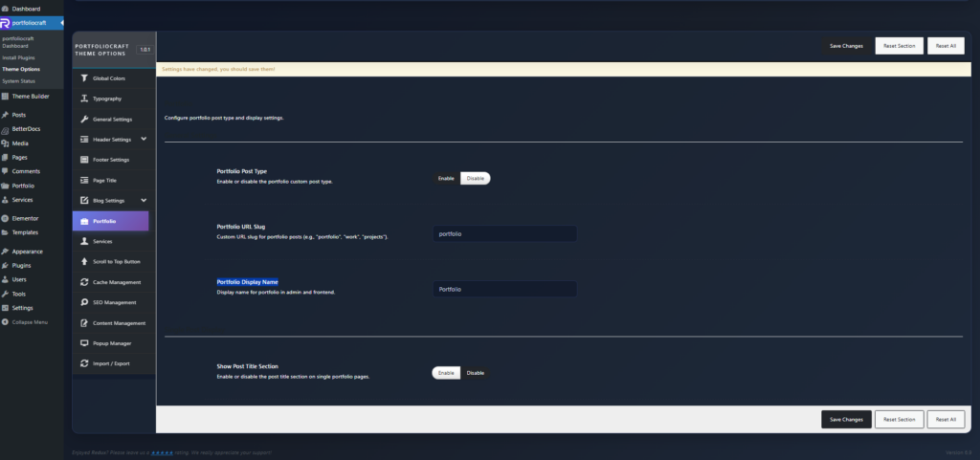980x460 pixels.
Task: Click the Popup Manager icon
Action: [84, 342]
